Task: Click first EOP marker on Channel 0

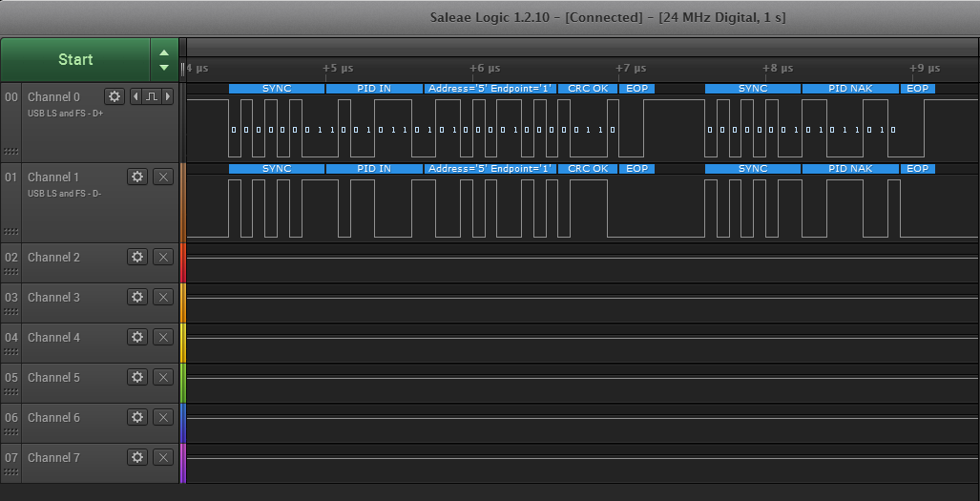Action: pos(636,89)
